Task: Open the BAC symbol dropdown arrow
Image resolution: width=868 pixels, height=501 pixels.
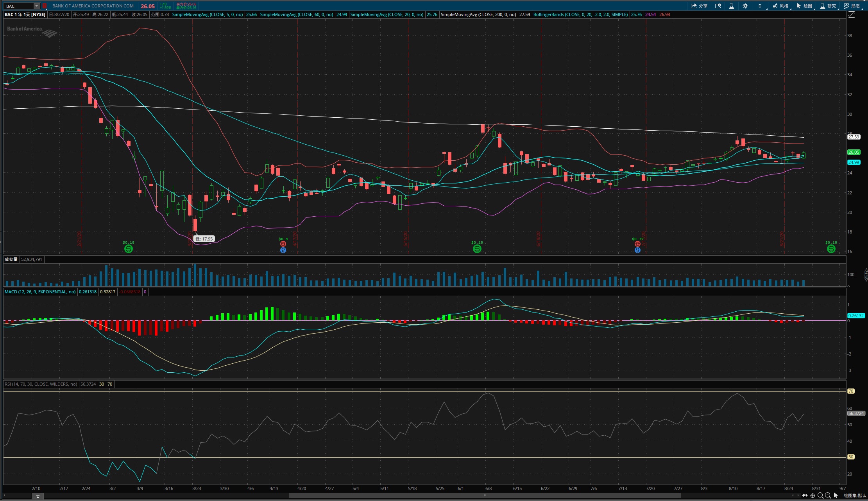Action: [x=36, y=6]
